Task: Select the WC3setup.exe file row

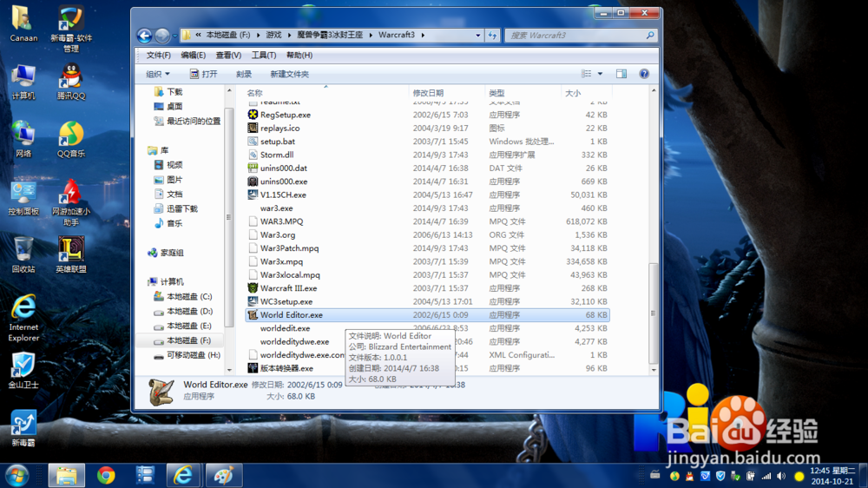Action: (427, 301)
